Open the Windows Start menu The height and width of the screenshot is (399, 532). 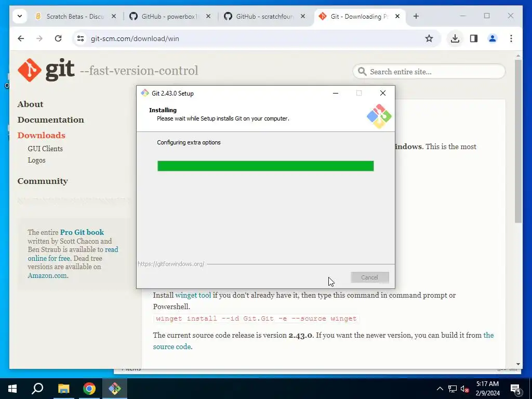tap(12, 389)
